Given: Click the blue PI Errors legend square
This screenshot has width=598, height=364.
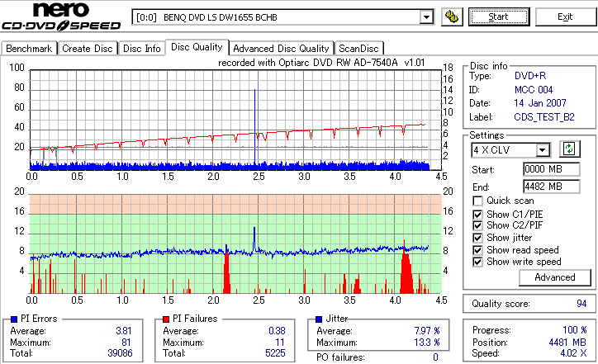Looking at the screenshot, I should click(14, 319).
